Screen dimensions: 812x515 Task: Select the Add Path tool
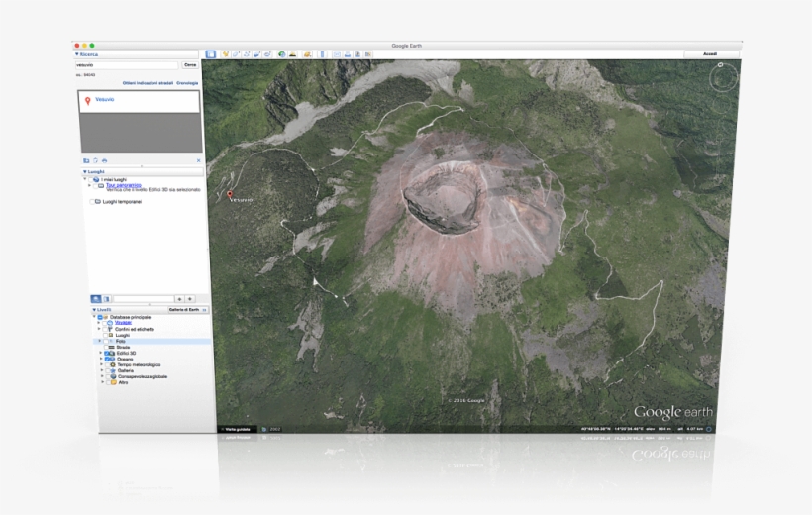(x=247, y=54)
